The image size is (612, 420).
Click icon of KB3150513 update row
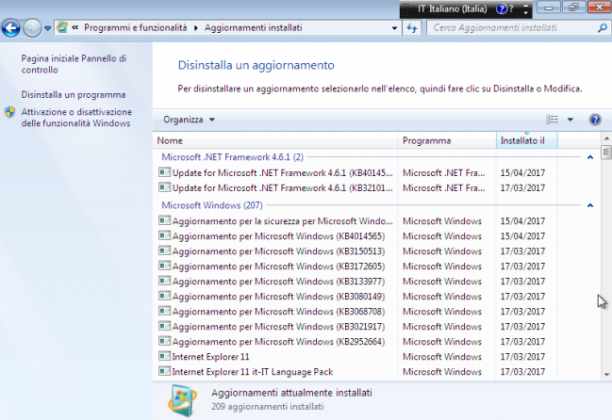(164, 250)
